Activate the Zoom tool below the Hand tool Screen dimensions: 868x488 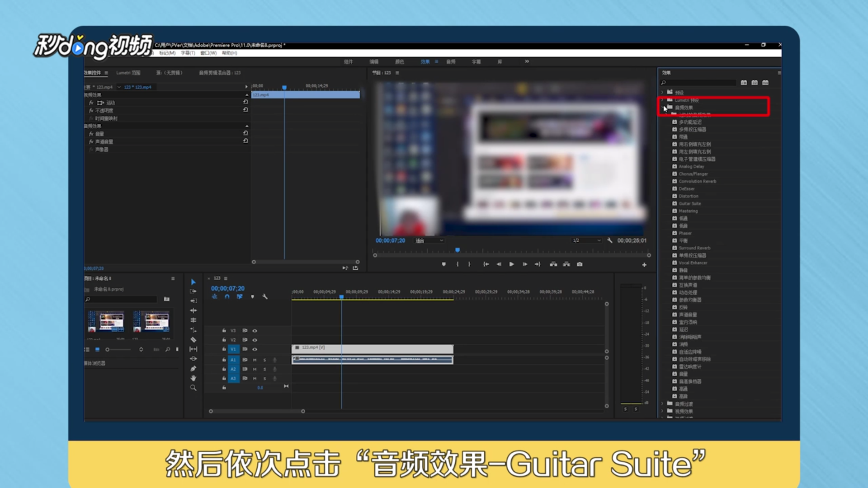(x=193, y=387)
